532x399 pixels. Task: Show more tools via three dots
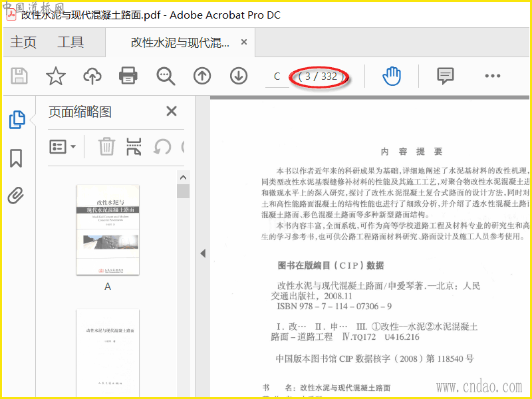(x=493, y=76)
